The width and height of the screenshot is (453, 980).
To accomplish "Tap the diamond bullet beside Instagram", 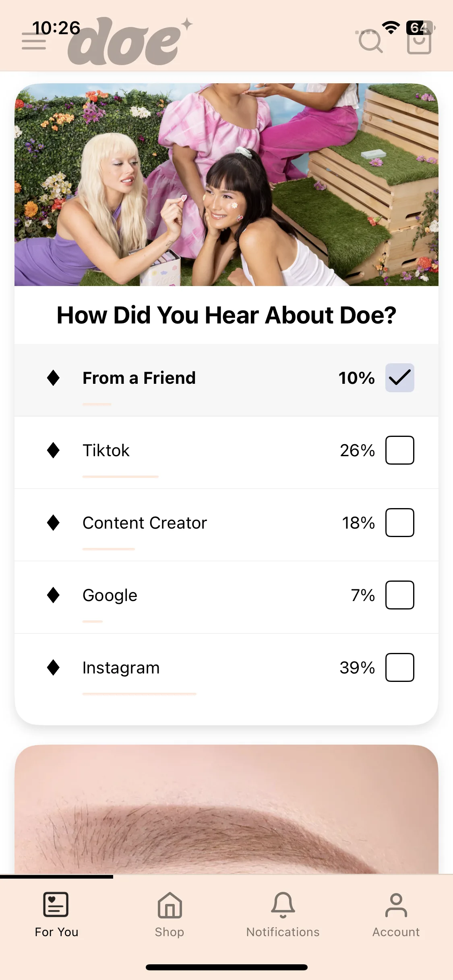I will (x=53, y=667).
